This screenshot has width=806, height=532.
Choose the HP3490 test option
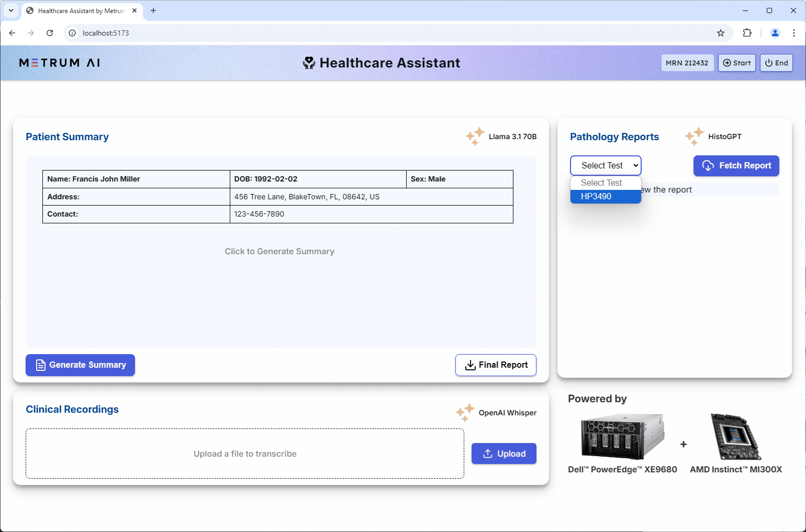pyautogui.click(x=606, y=196)
